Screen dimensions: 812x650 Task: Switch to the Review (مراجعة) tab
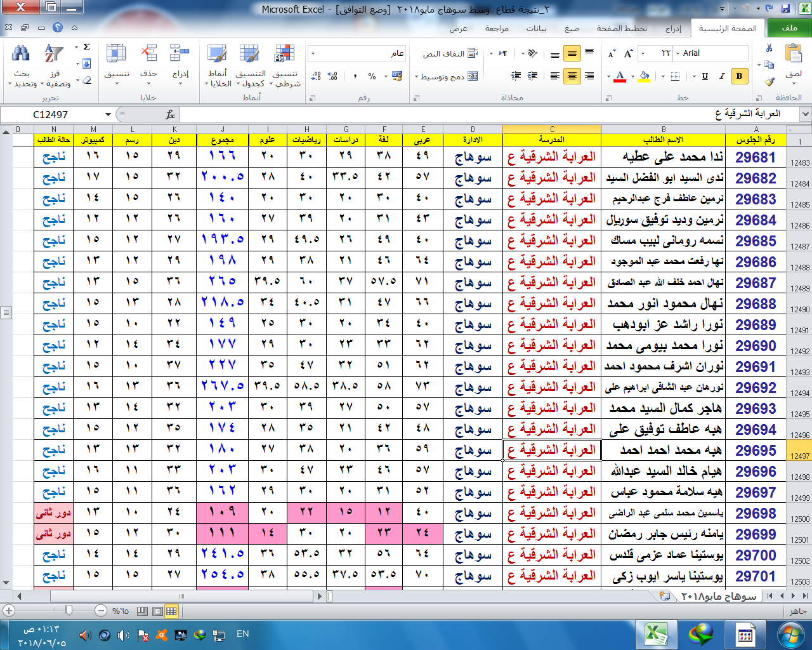[x=497, y=29]
